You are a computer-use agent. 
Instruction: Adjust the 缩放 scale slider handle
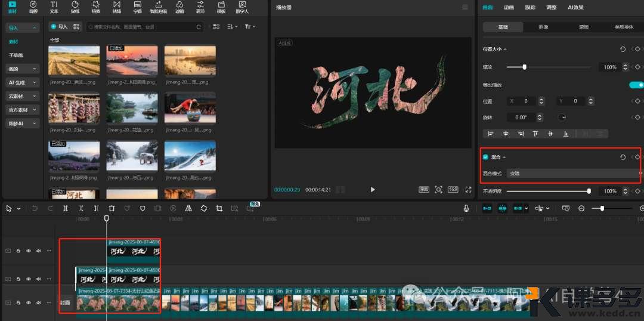[x=525, y=67]
